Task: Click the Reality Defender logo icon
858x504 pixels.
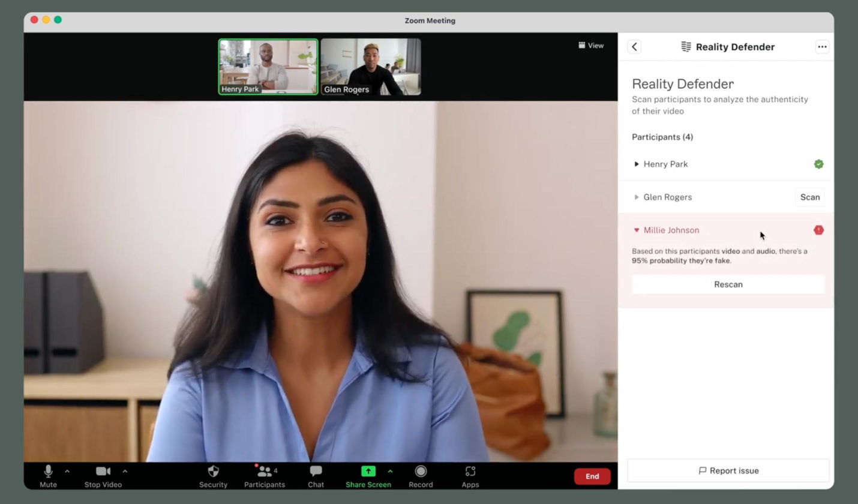Action: tap(686, 47)
